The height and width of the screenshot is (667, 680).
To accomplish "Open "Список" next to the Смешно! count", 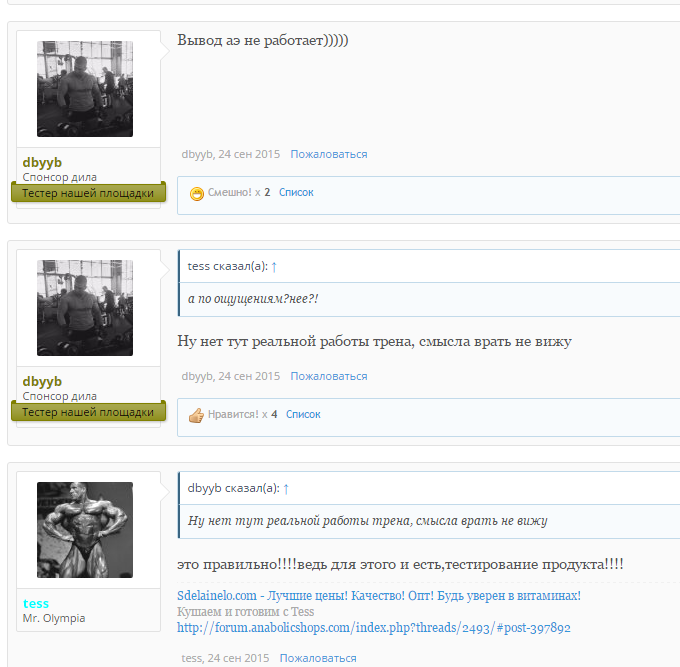I will tap(296, 192).
